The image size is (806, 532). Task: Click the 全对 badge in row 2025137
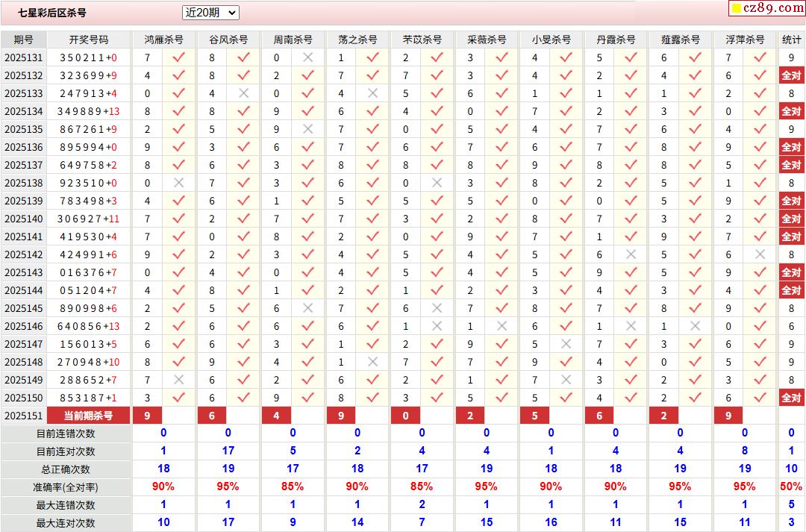pos(791,165)
